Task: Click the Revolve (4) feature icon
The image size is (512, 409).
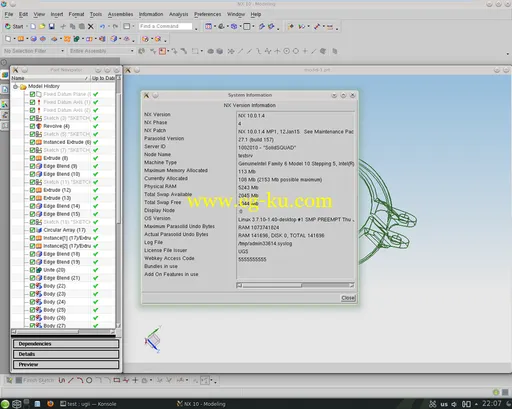Action: (39, 126)
